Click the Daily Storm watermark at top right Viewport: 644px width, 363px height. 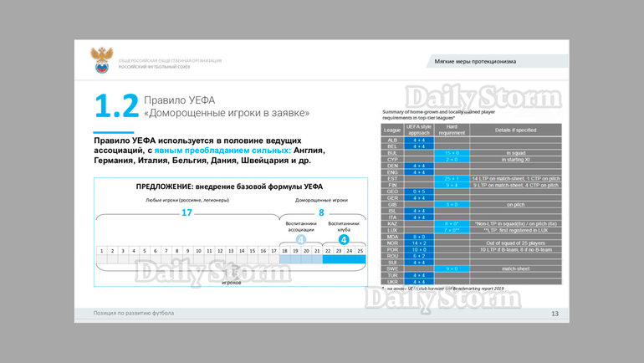(483, 98)
